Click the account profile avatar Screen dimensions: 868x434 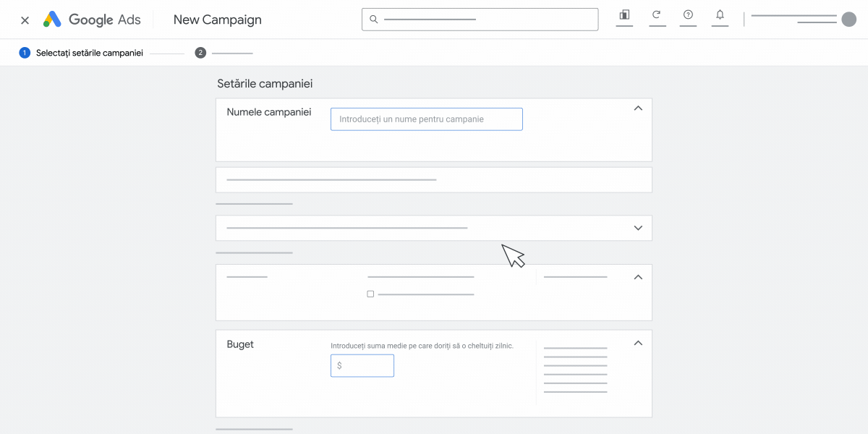tap(848, 20)
